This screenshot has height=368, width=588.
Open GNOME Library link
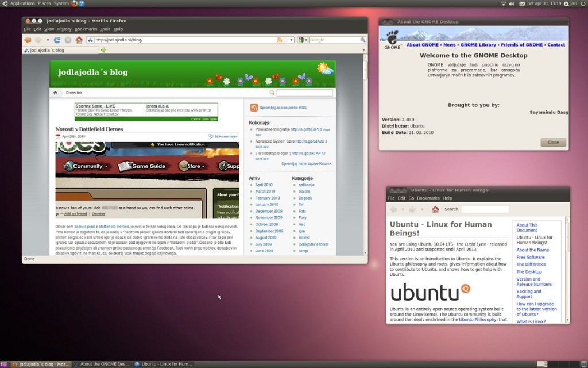click(x=478, y=45)
